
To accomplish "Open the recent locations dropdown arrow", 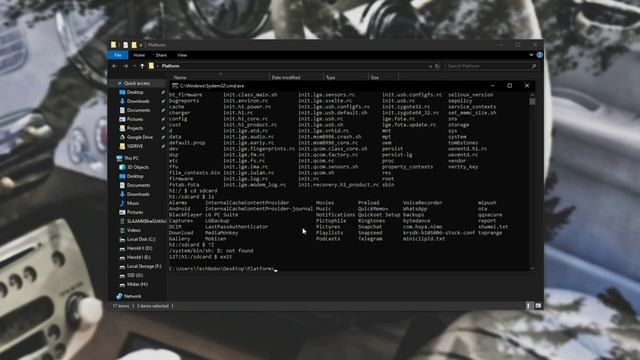I will pos(134,66).
